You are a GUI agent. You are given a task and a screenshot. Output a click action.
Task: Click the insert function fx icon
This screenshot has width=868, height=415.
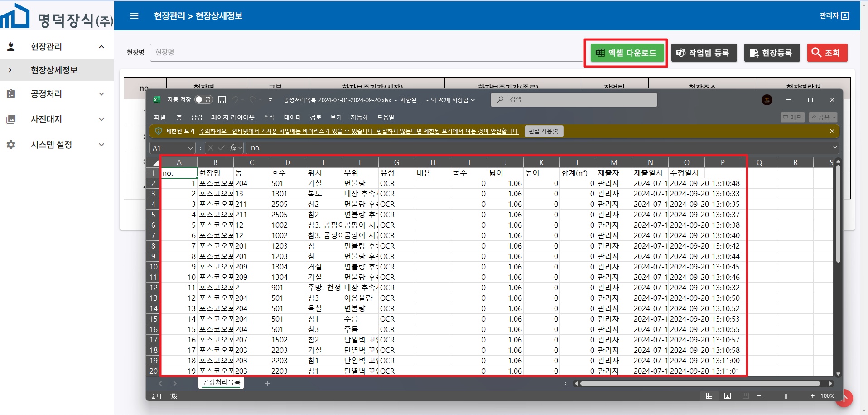click(232, 148)
